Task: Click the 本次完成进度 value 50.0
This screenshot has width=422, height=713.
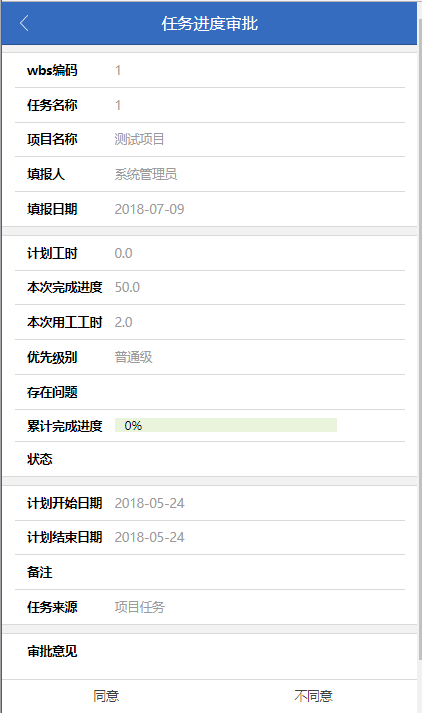Action: click(127, 287)
